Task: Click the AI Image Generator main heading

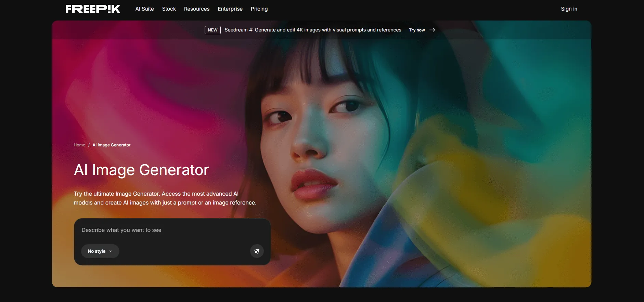Action: (141, 170)
